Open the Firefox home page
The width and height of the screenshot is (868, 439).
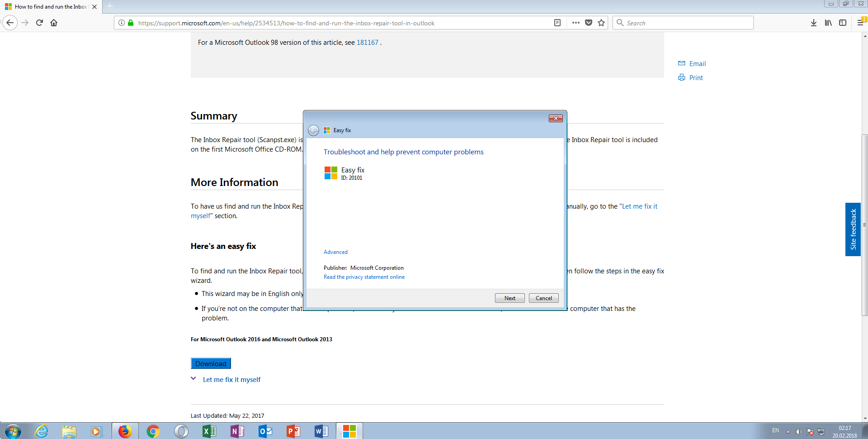(54, 23)
